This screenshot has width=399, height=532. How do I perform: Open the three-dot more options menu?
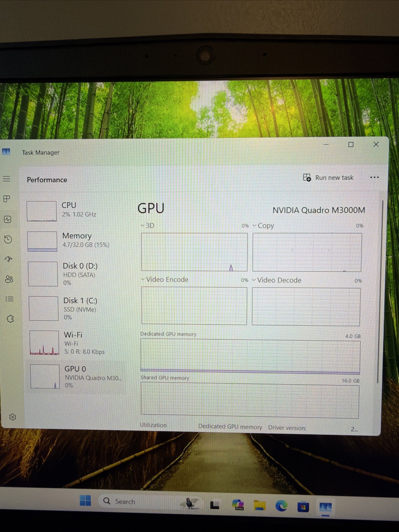374,177
